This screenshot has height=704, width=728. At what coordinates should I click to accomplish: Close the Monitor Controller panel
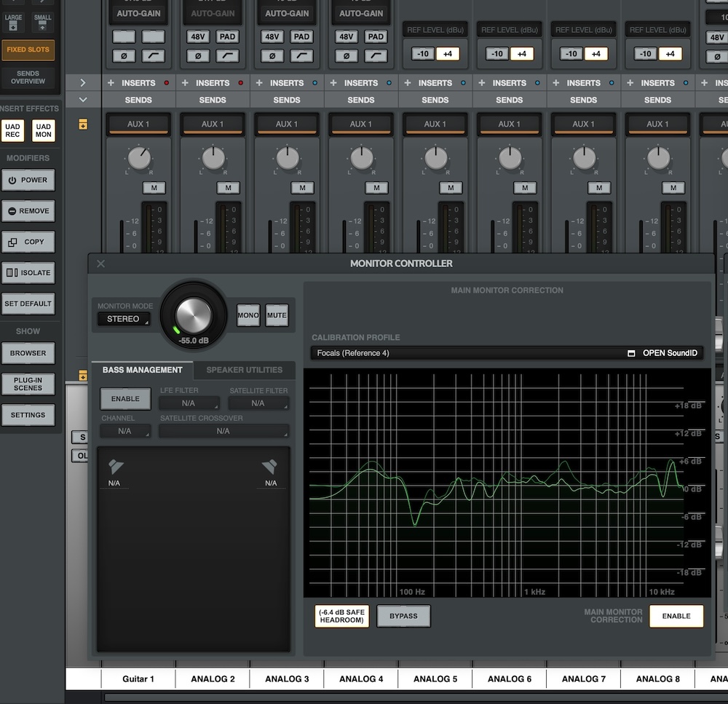pos(100,264)
